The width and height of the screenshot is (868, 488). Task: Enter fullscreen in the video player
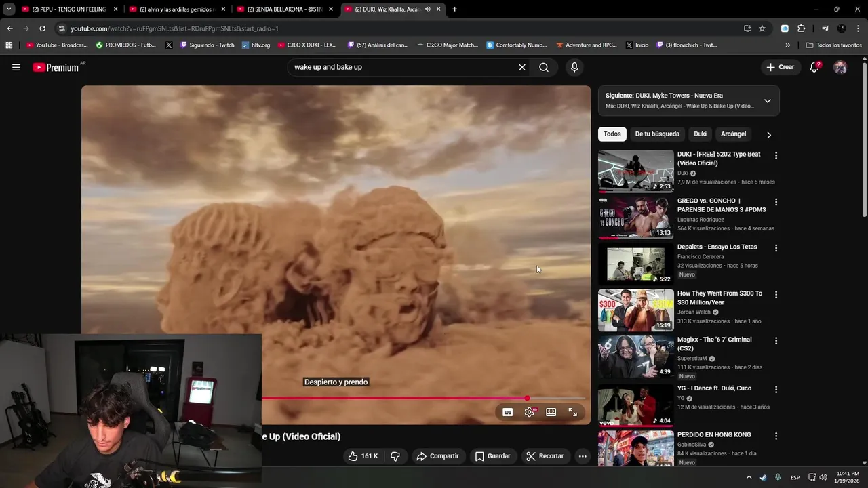pyautogui.click(x=573, y=412)
